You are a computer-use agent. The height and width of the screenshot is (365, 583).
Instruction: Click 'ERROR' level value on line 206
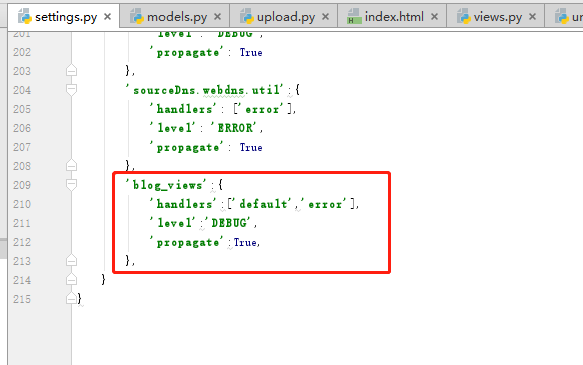pyautogui.click(x=233, y=128)
